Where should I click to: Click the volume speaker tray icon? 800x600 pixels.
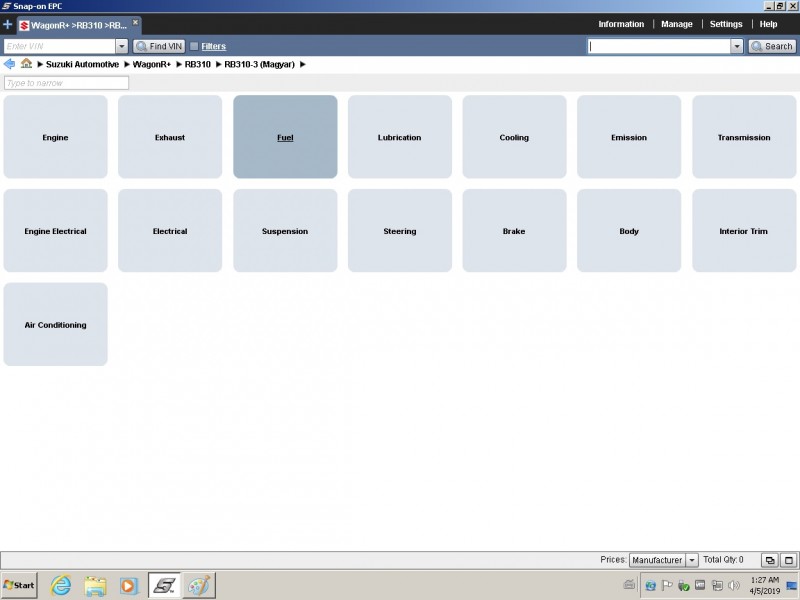pos(734,585)
